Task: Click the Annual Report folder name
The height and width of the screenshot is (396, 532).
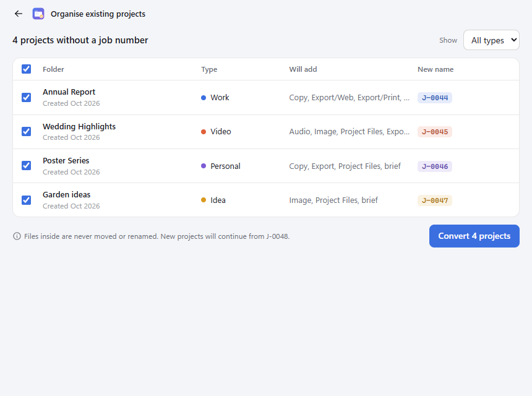Action: click(x=69, y=92)
